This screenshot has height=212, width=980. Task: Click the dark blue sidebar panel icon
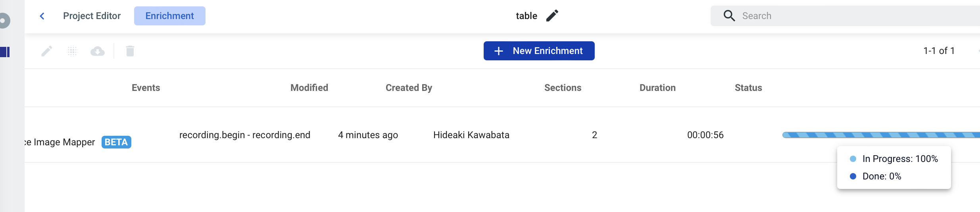coord(5,52)
